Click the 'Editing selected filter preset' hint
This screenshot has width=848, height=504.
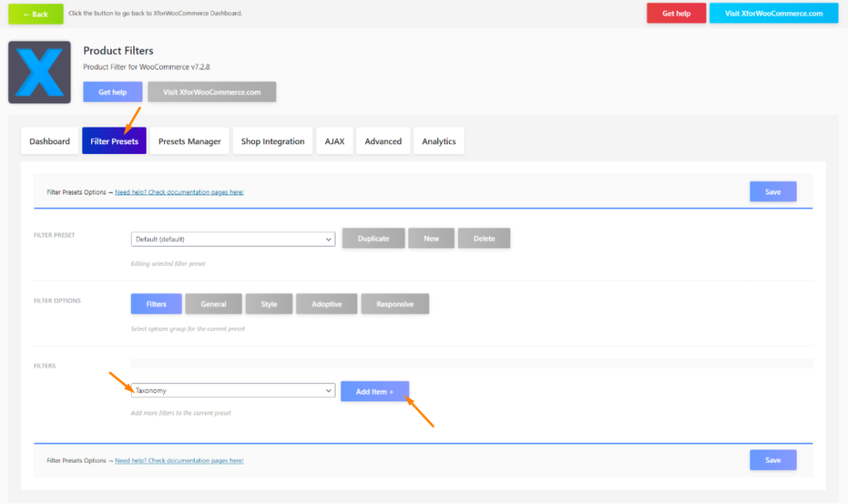(168, 264)
